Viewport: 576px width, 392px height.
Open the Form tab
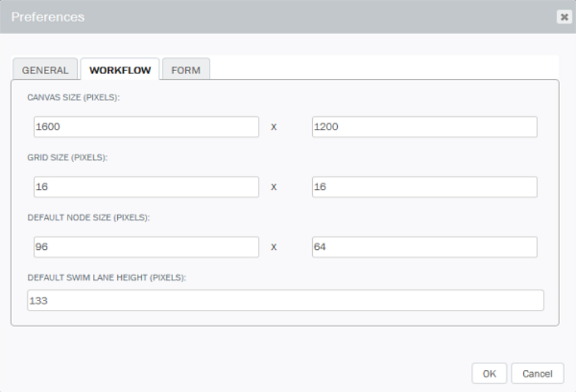(186, 69)
